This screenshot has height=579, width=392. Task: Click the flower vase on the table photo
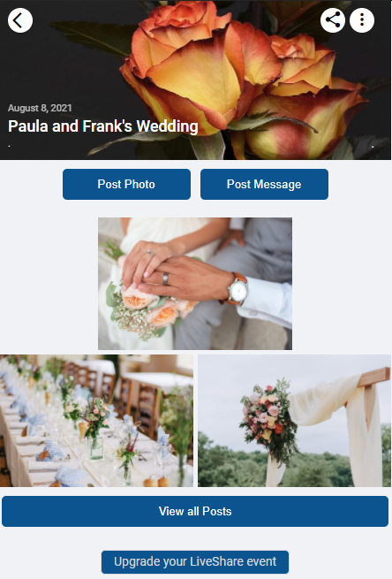[x=96, y=430]
